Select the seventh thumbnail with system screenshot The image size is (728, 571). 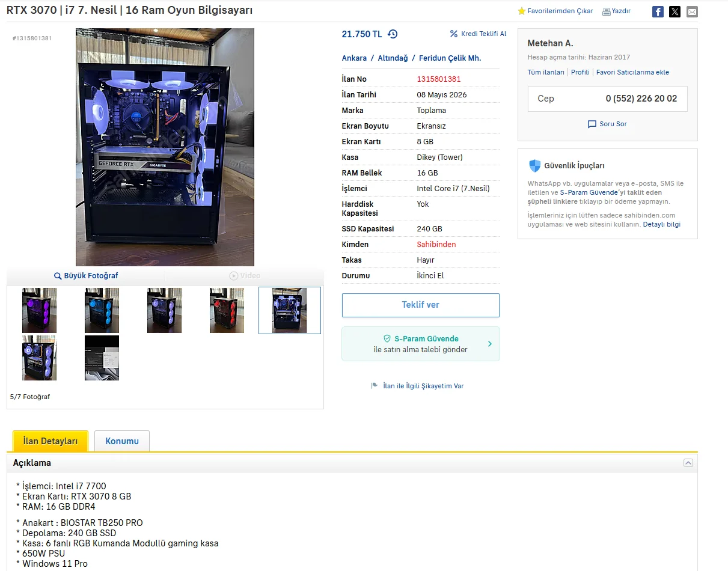click(x=102, y=358)
